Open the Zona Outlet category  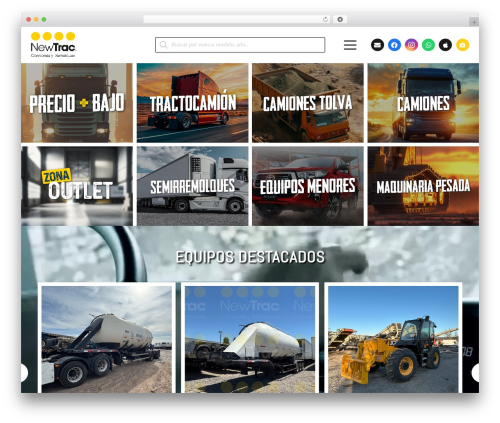[x=77, y=186]
